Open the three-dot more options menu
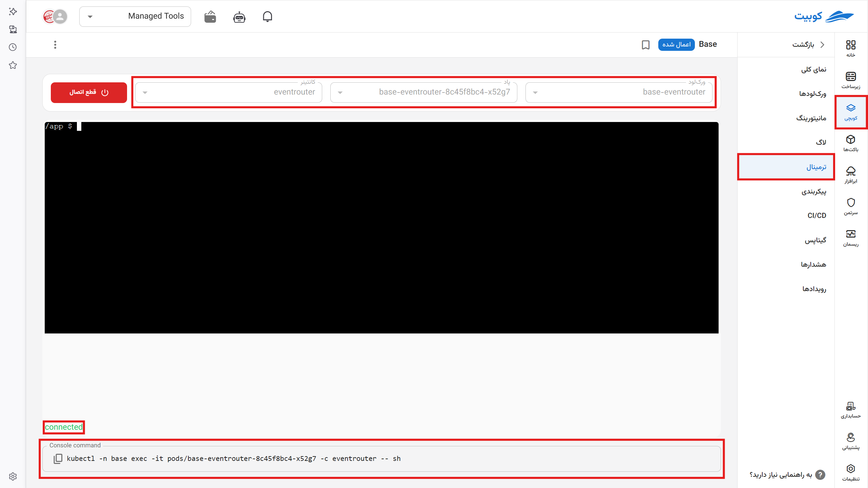This screenshot has width=868, height=488. 55,45
